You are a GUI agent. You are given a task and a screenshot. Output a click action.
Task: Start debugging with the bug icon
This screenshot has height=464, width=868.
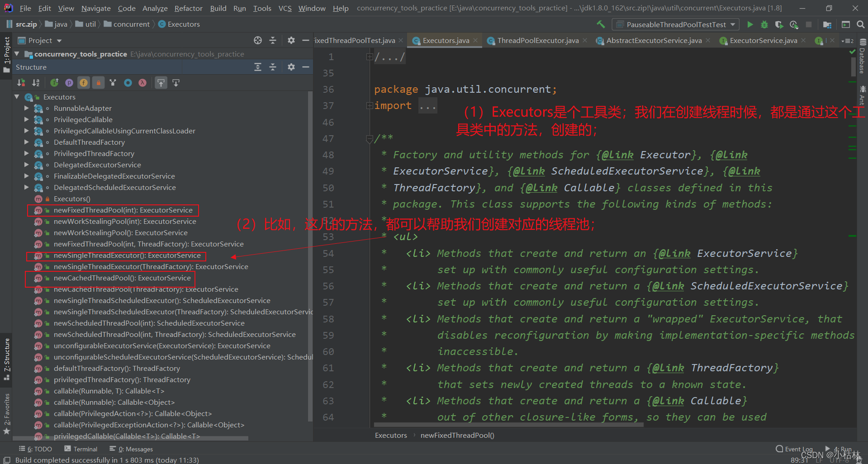[x=764, y=24]
